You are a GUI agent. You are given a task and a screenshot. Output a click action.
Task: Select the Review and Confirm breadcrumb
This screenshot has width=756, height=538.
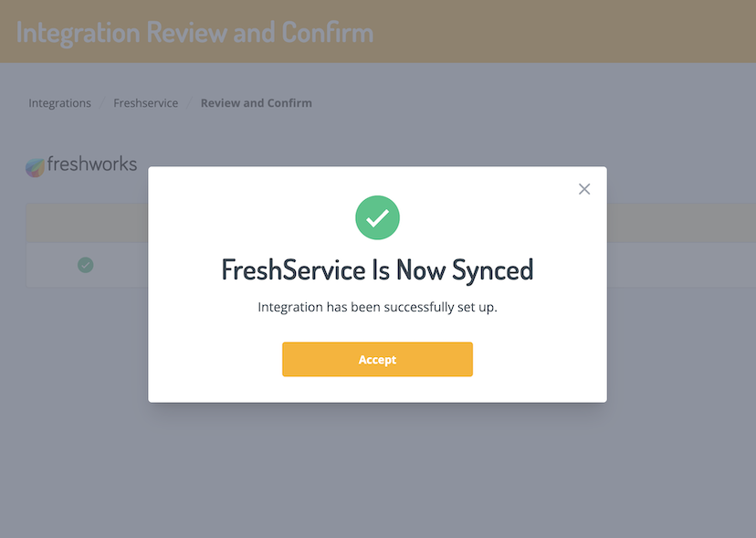[x=256, y=102]
